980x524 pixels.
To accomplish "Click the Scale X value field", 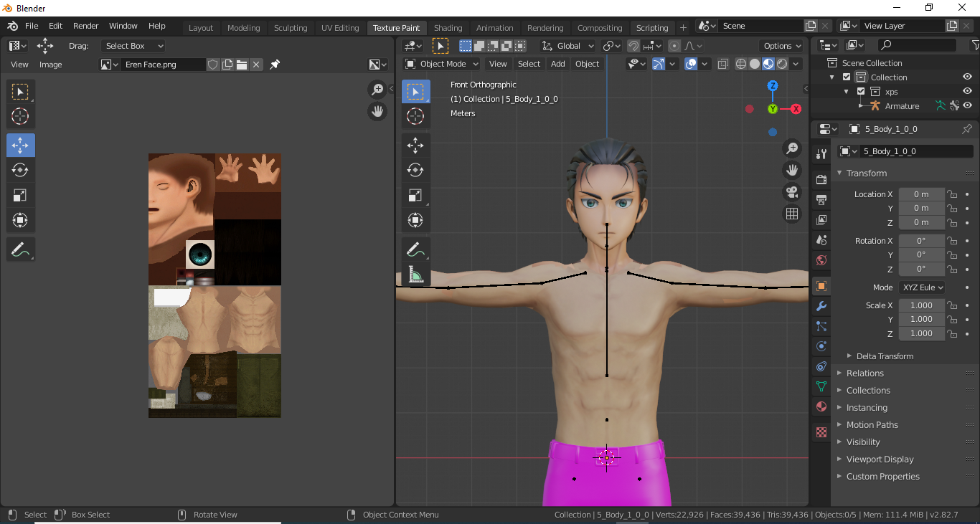I will click(921, 305).
